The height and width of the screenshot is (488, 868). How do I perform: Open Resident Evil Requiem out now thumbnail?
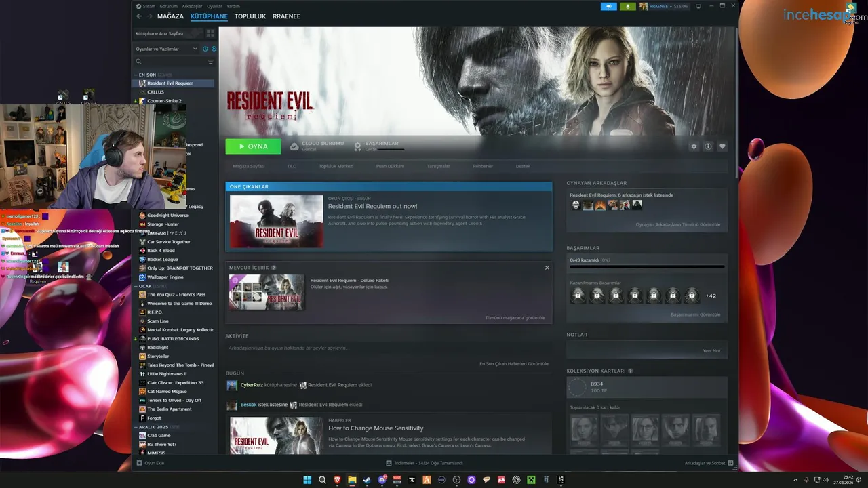coord(277,221)
